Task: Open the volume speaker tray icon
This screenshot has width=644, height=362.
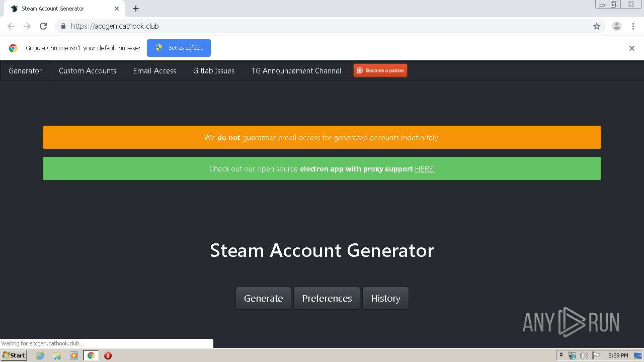Action: (x=584, y=355)
